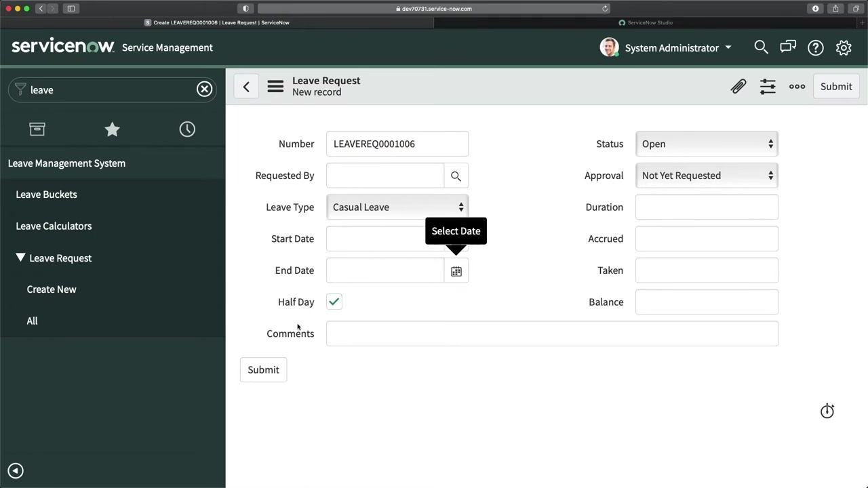Click the System Administrator avatar

point(609,47)
